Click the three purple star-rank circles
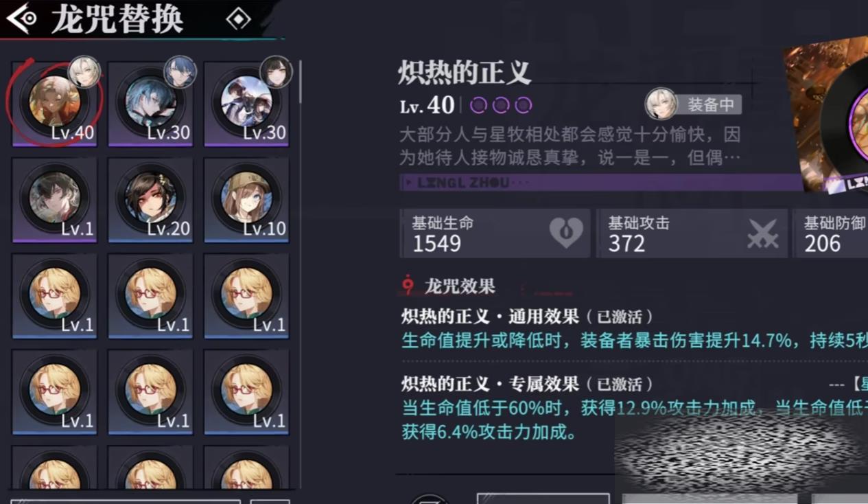The height and width of the screenshot is (504, 868). (x=501, y=105)
